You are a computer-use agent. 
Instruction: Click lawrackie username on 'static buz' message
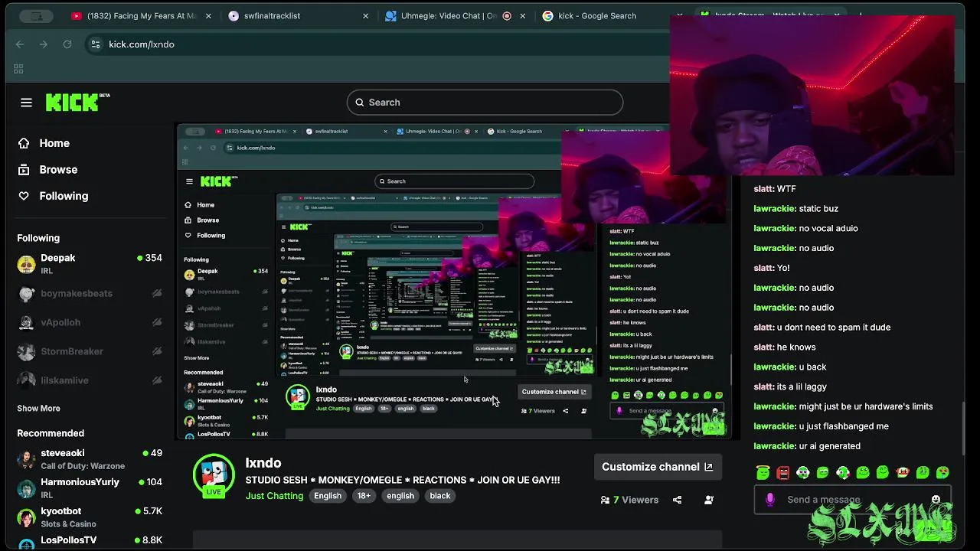(774, 209)
